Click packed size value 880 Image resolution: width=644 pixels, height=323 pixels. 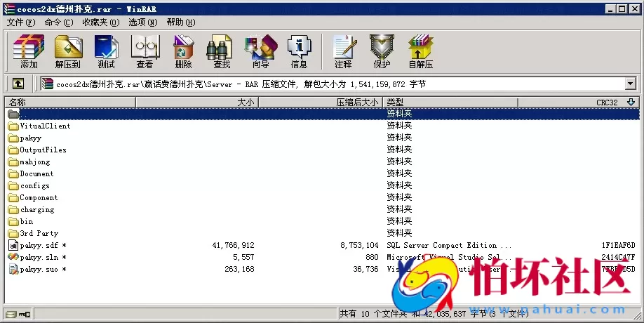tap(372, 257)
